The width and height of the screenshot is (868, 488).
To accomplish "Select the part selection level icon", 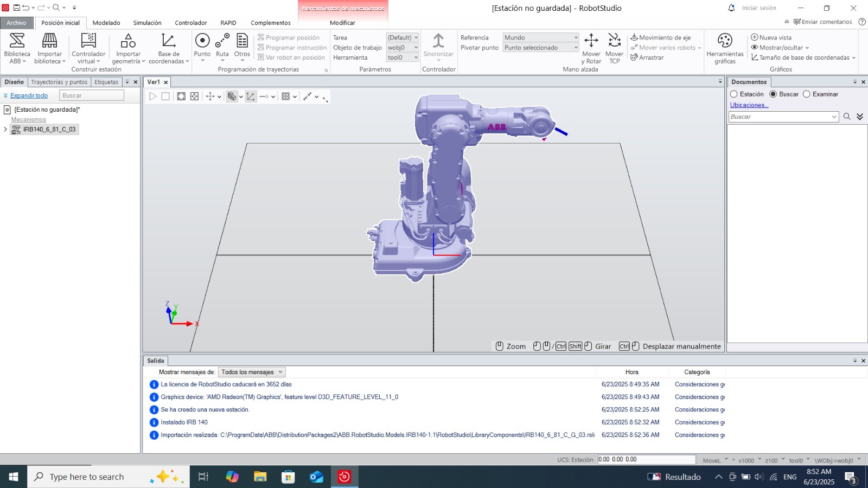I will [x=232, y=97].
